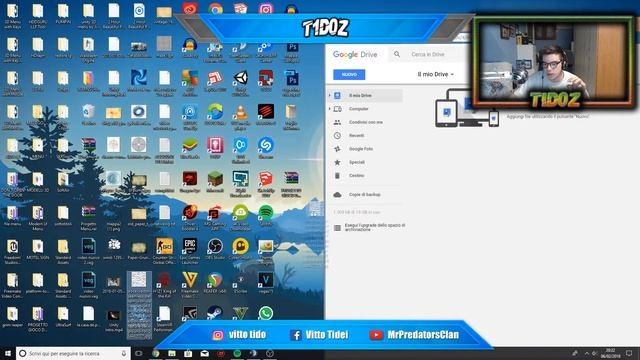Screen dimensions: 640x360
Task: Open the Adobe Creative Cloud desktop icon
Action: tap(190, 9)
